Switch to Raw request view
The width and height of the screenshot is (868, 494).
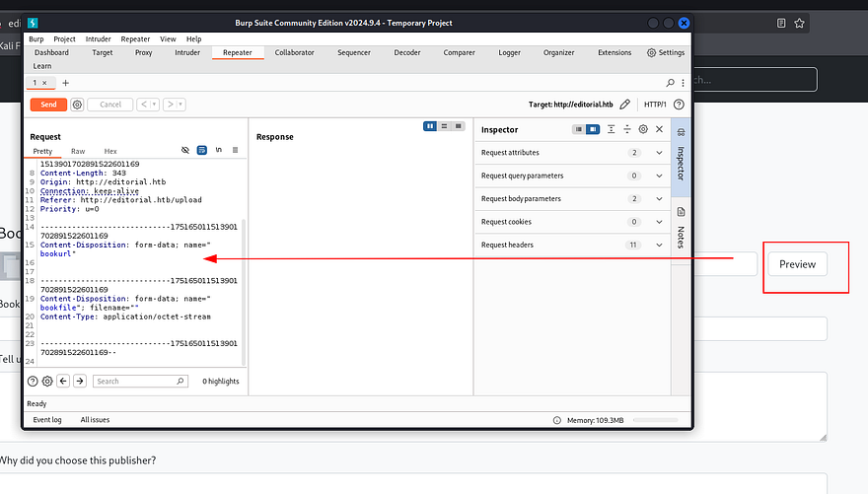click(x=78, y=151)
